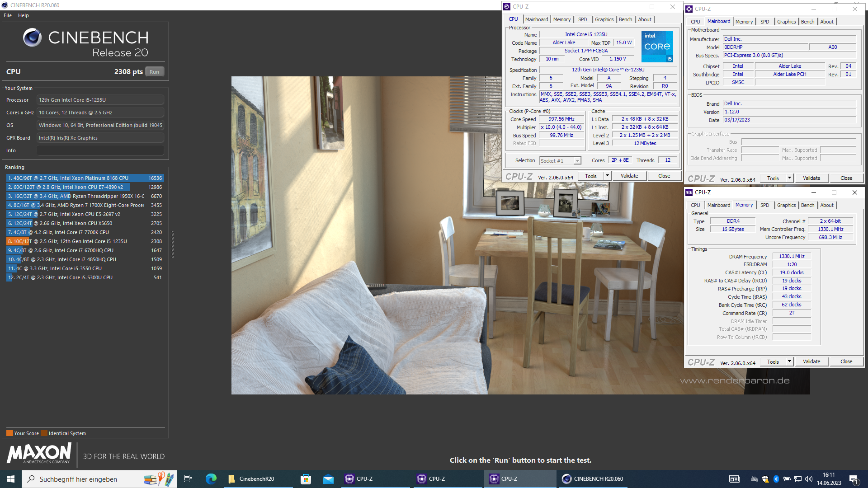Click the Cinebench logo sphere

click(32, 38)
